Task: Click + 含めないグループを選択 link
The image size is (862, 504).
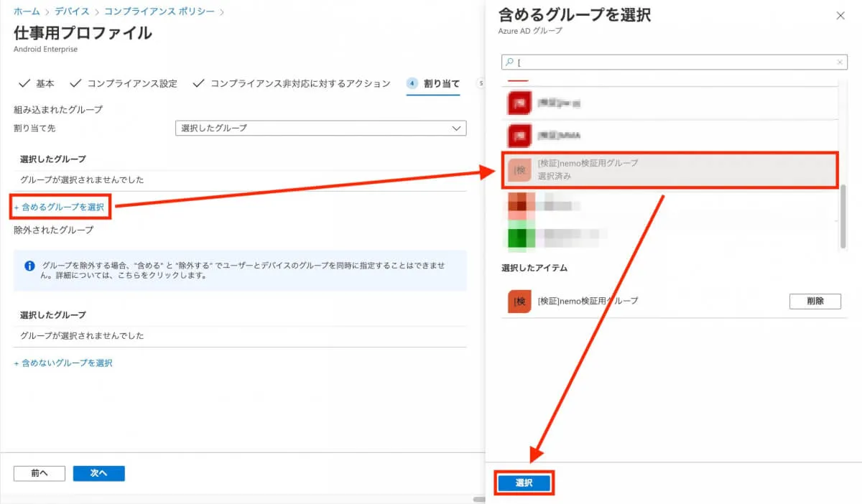Action: point(63,363)
